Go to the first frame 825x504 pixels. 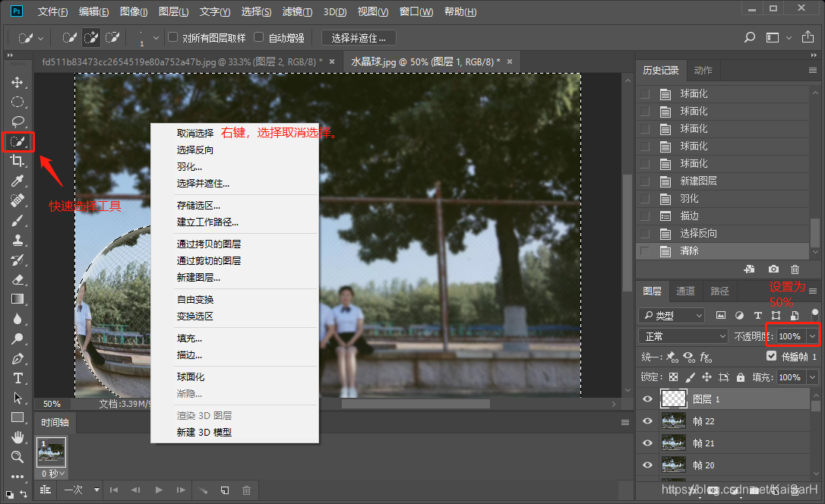(x=114, y=490)
